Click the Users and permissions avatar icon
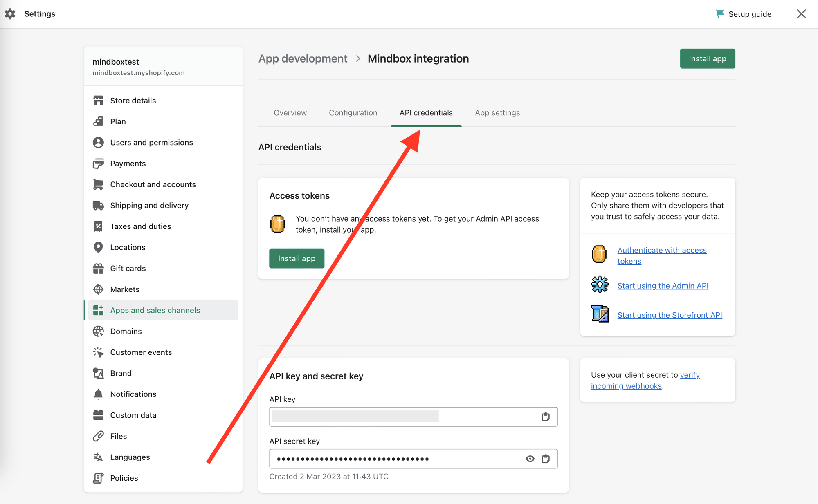Image resolution: width=818 pixels, height=504 pixels. [98, 142]
